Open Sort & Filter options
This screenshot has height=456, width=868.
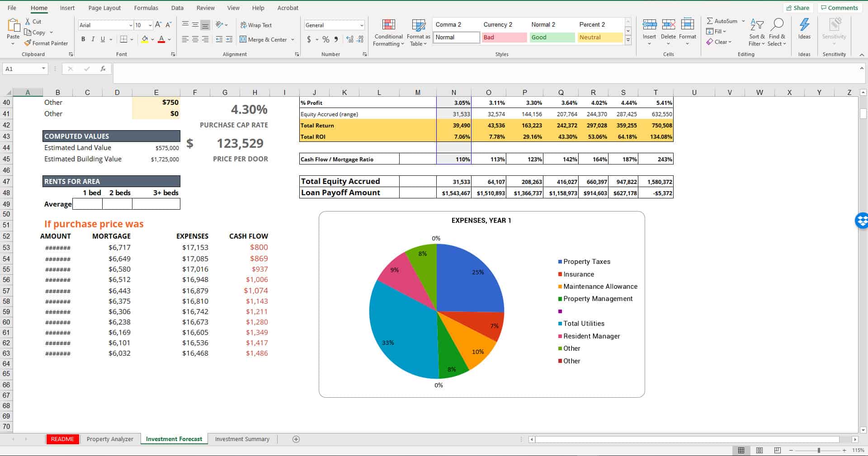(x=756, y=32)
